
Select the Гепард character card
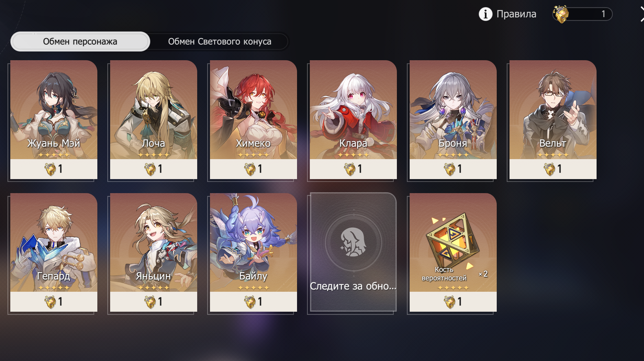pyautogui.click(x=54, y=252)
